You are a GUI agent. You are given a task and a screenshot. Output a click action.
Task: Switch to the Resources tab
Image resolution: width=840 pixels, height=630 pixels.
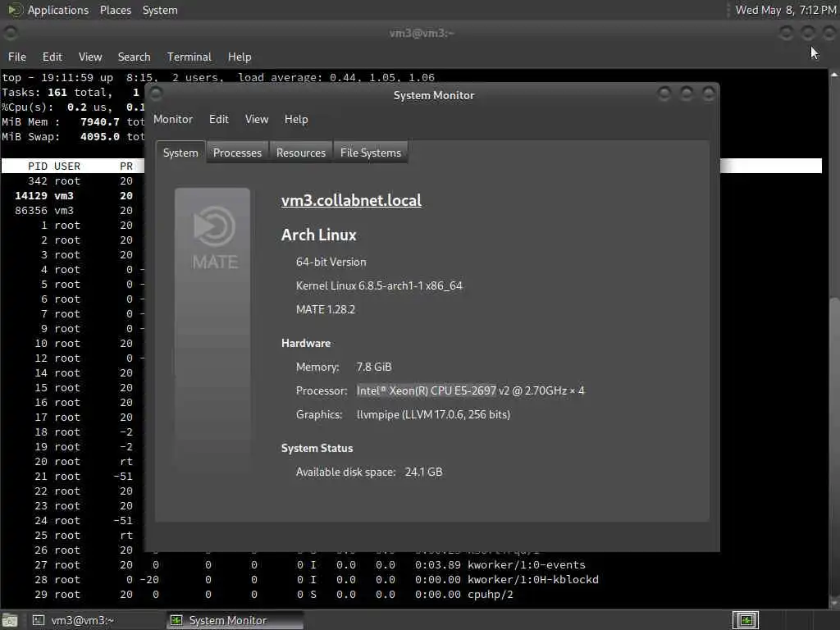click(300, 153)
